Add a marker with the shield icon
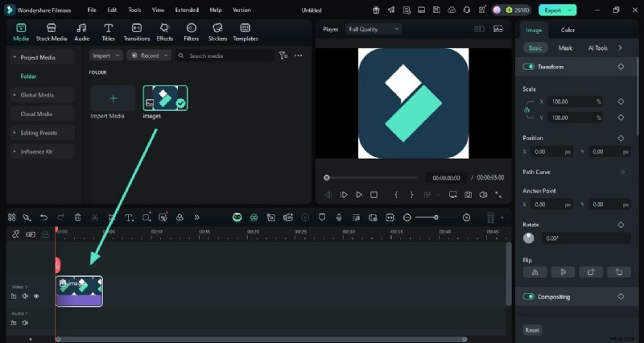 point(322,217)
